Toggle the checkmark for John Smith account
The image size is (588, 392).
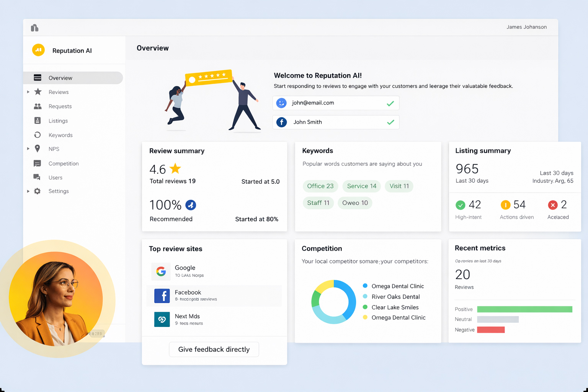pos(390,122)
